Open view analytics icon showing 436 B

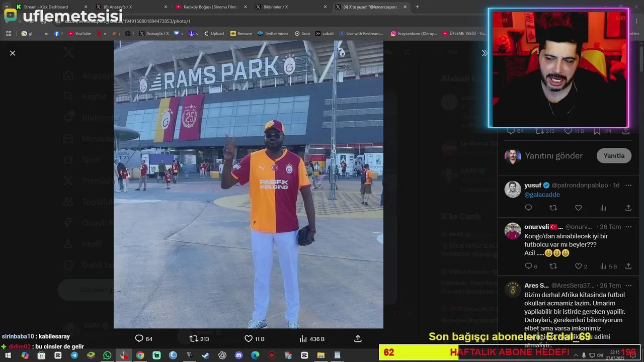coord(303,339)
